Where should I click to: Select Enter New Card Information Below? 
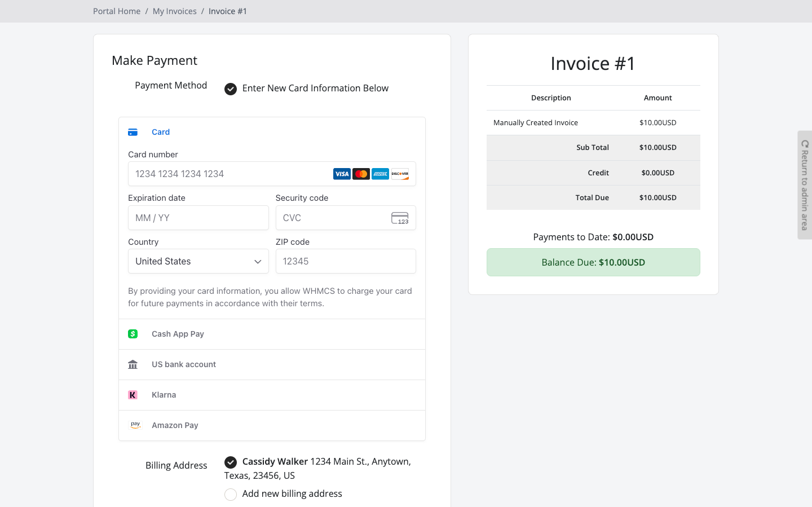(231, 89)
